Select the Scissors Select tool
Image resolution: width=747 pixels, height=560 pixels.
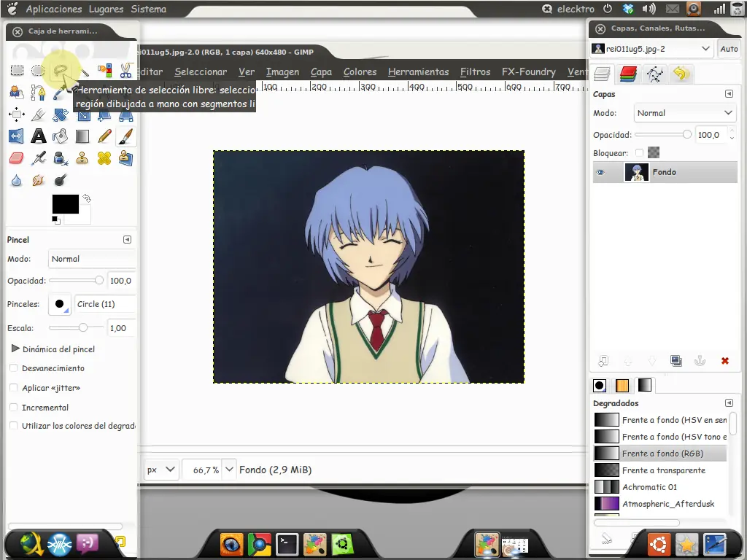[125, 71]
